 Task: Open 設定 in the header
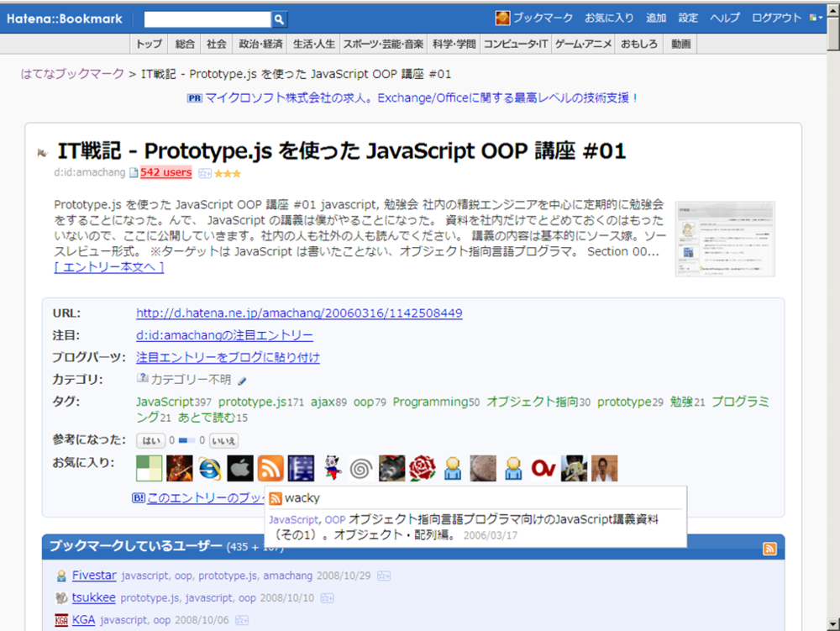[689, 18]
